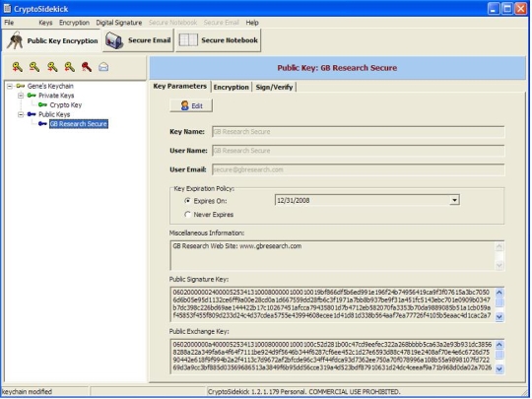Click the grayed Secure Email menu item
532x399 pixels.
[222, 23]
